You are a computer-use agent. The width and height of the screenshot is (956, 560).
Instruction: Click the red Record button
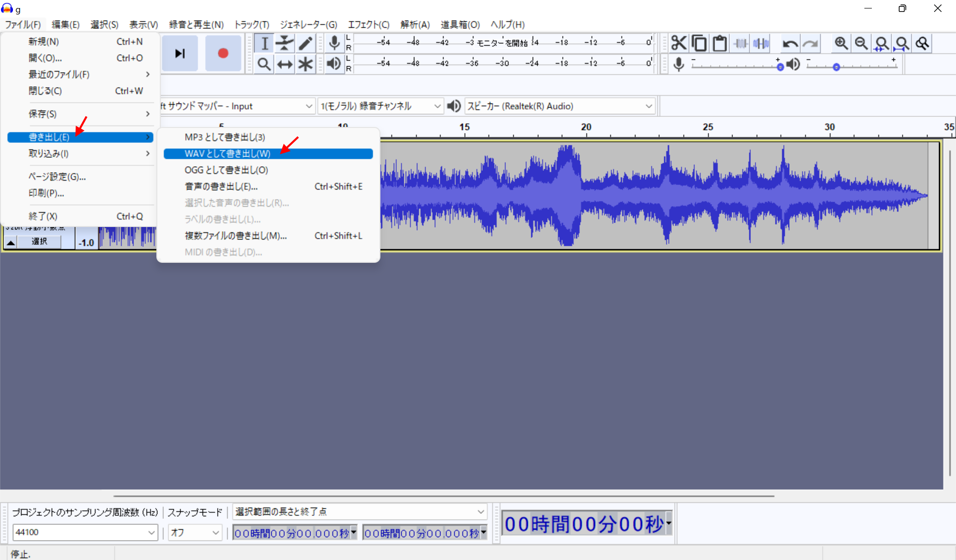pos(223,53)
